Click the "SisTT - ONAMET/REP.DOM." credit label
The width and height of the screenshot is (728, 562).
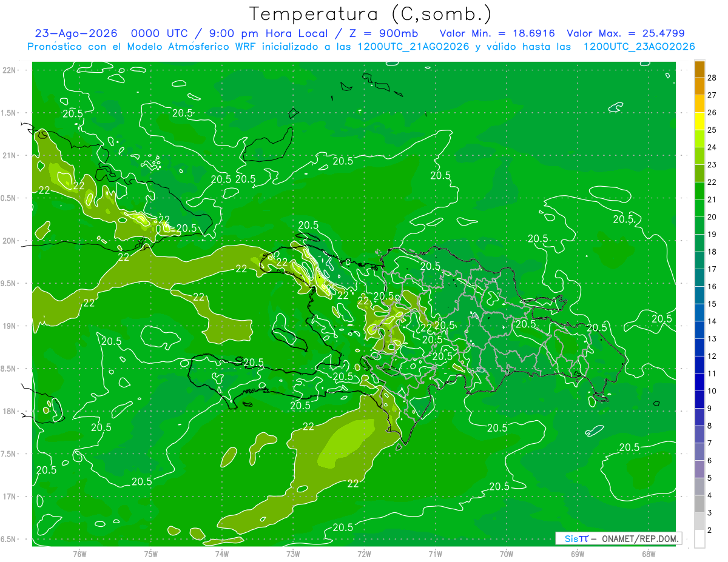pyautogui.click(x=619, y=538)
